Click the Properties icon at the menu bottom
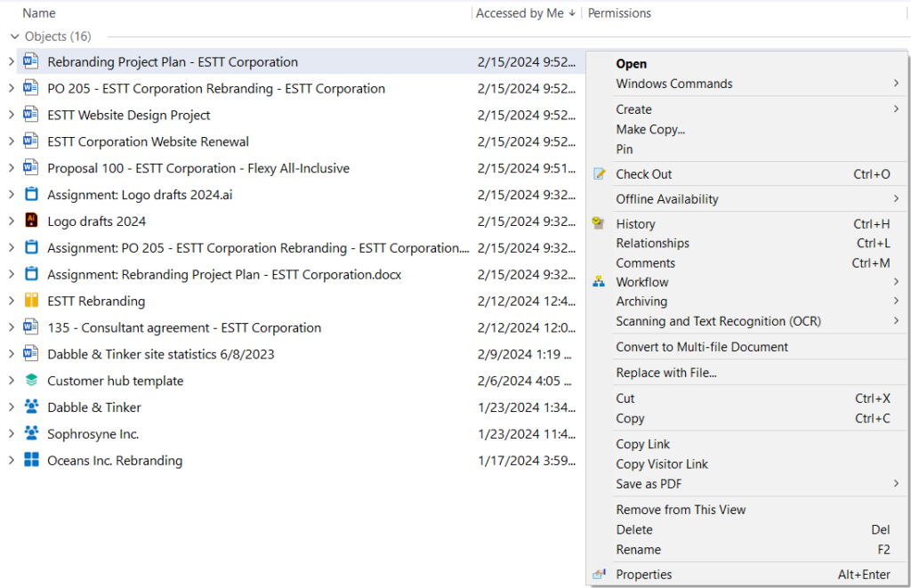This screenshot has height=588, width=911. point(599,574)
